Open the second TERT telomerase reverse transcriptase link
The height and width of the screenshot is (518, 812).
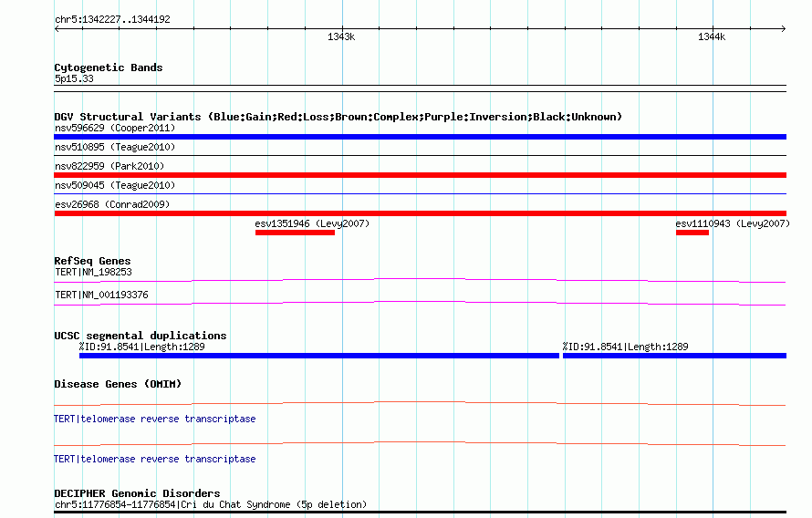tap(155, 459)
